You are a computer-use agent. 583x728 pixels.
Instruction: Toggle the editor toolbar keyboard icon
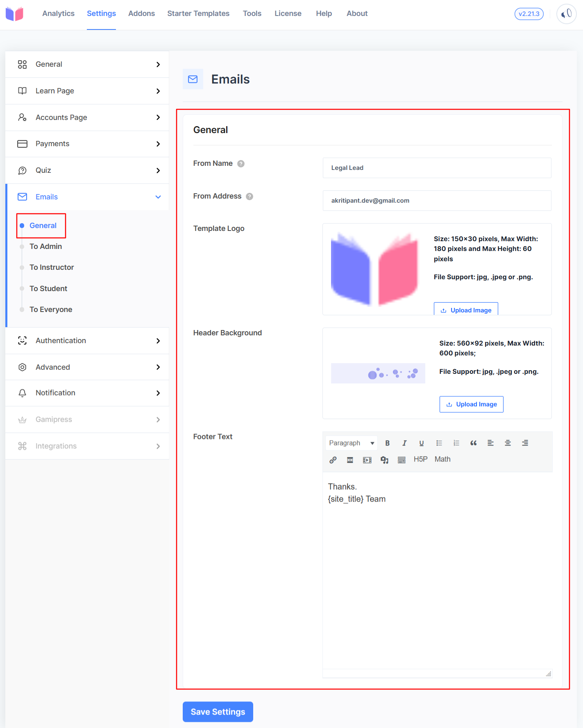coord(402,460)
